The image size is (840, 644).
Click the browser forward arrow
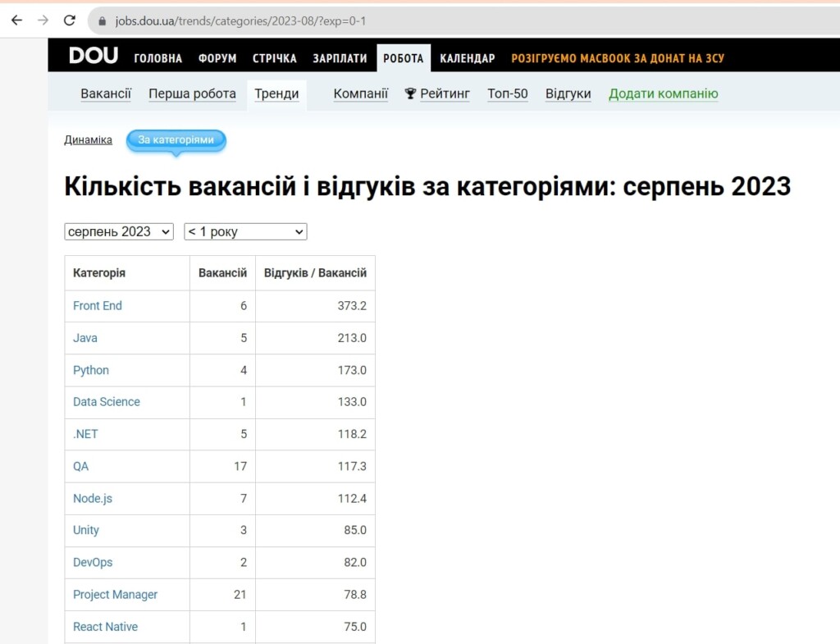point(43,21)
